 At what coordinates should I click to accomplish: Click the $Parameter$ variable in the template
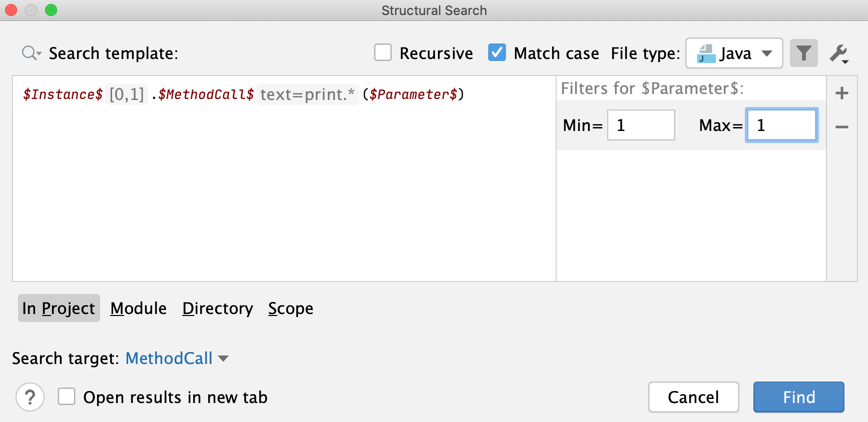[x=413, y=94]
